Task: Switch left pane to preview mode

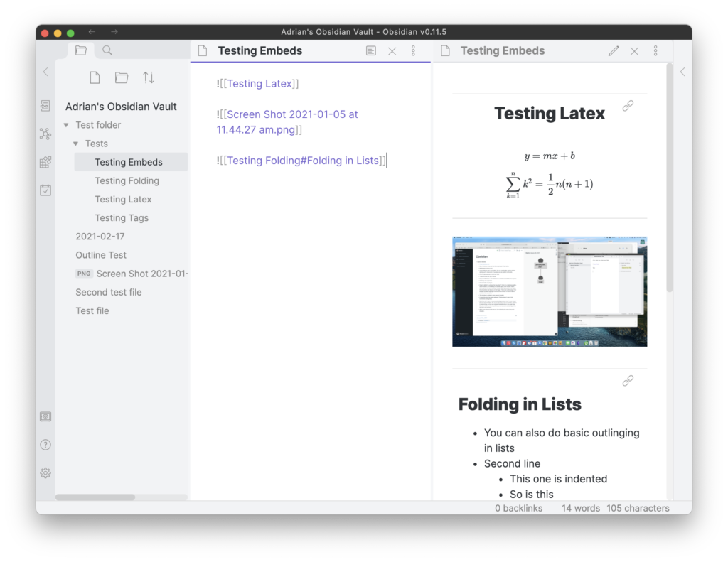Action: pos(371,51)
